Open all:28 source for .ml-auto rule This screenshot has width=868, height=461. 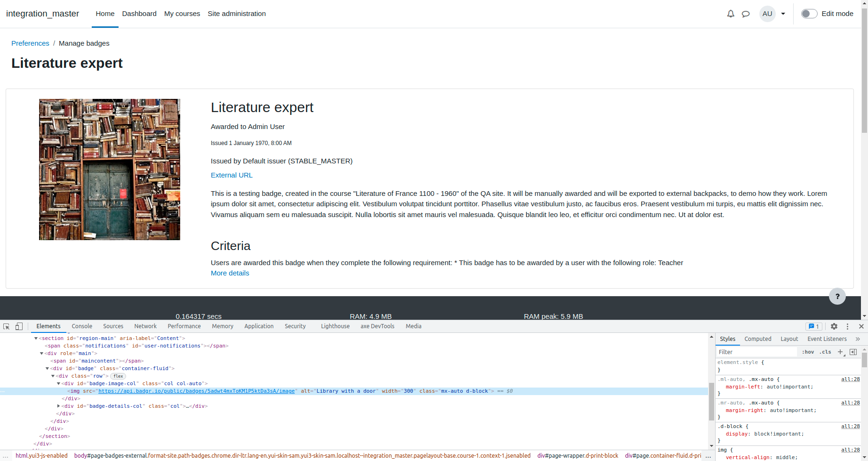851,380
